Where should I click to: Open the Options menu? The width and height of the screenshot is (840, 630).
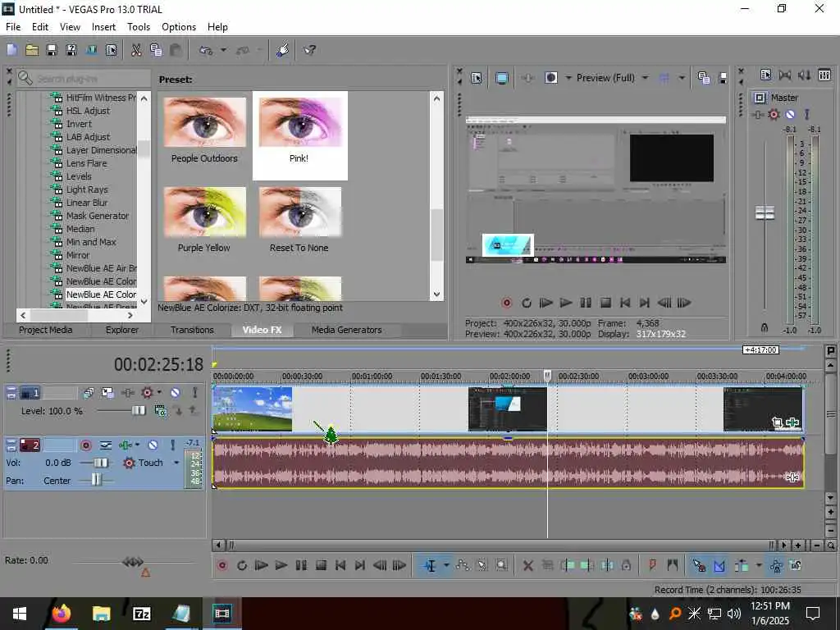click(178, 27)
